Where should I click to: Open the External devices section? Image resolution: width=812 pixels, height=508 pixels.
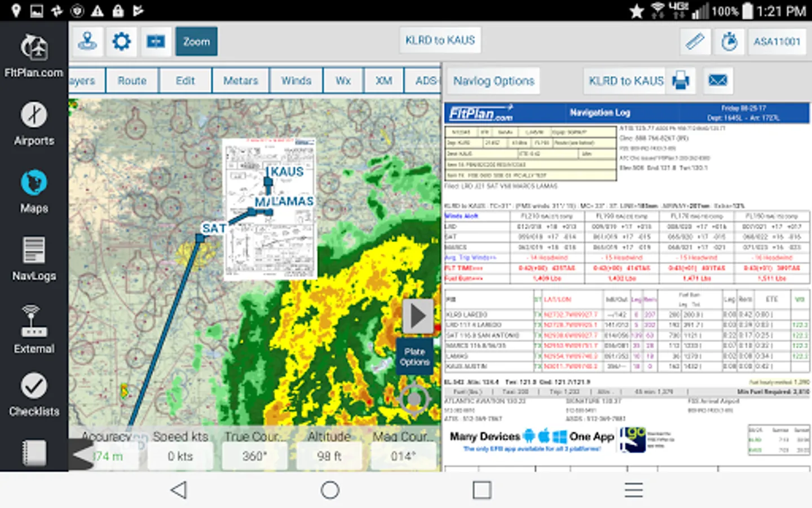coord(34,330)
